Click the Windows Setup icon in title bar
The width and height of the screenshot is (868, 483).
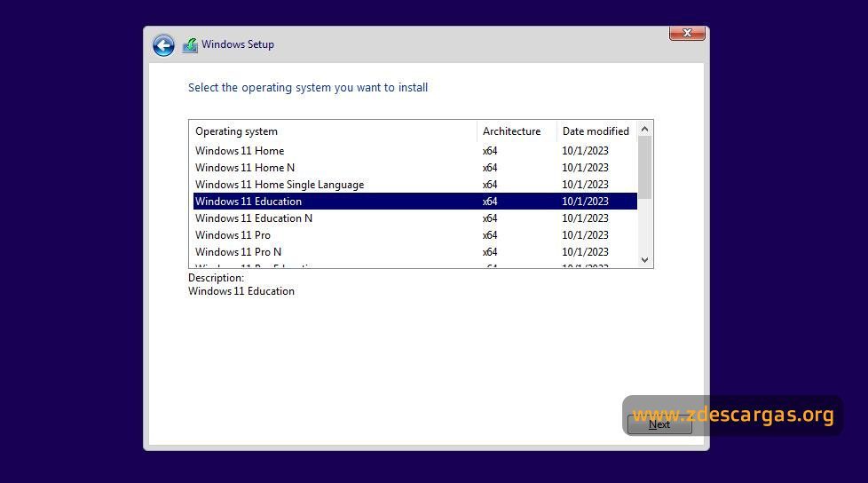190,45
